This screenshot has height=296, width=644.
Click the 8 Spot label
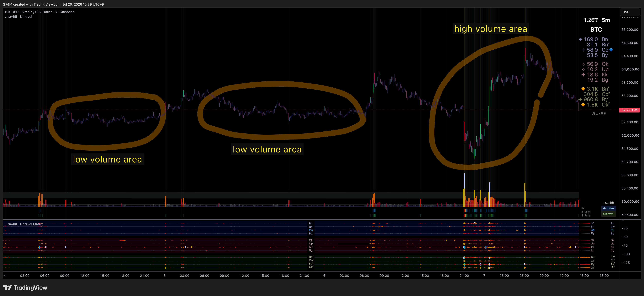(x=586, y=212)
